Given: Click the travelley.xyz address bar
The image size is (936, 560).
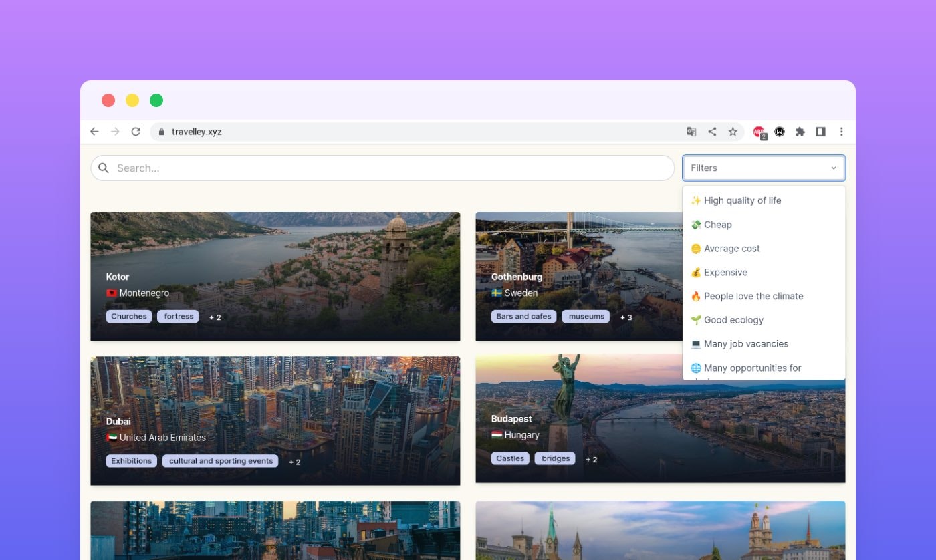Looking at the screenshot, I should [x=447, y=132].
